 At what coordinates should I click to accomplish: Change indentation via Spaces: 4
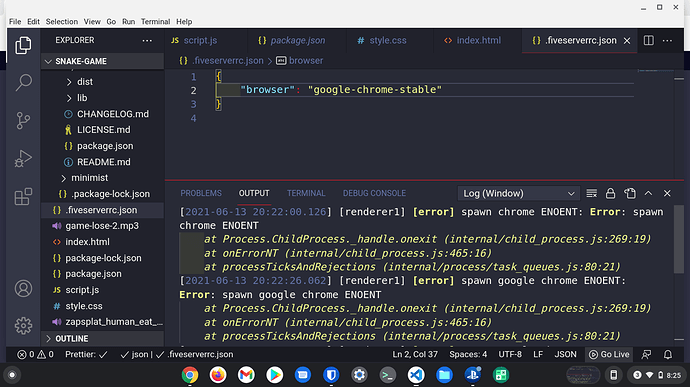point(468,354)
